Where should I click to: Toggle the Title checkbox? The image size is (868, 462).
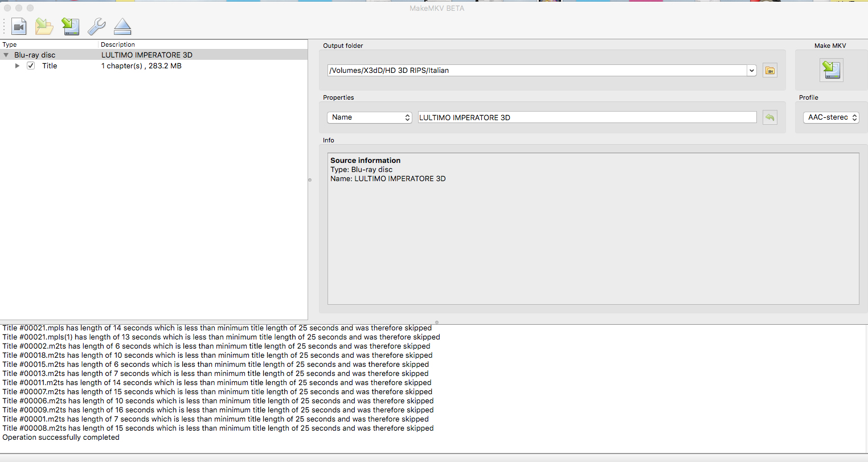tap(31, 66)
